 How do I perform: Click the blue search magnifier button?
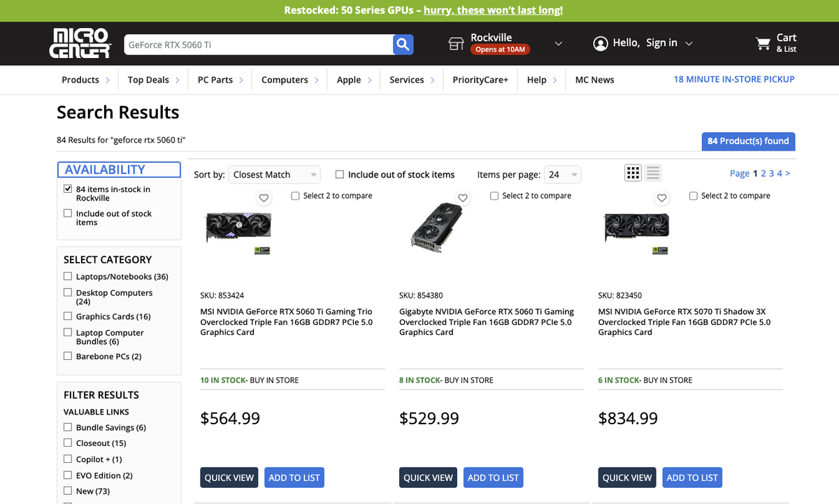(x=403, y=45)
